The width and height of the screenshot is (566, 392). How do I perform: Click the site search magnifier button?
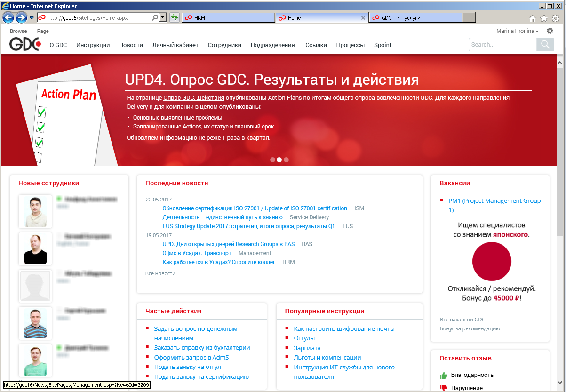(545, 45)
